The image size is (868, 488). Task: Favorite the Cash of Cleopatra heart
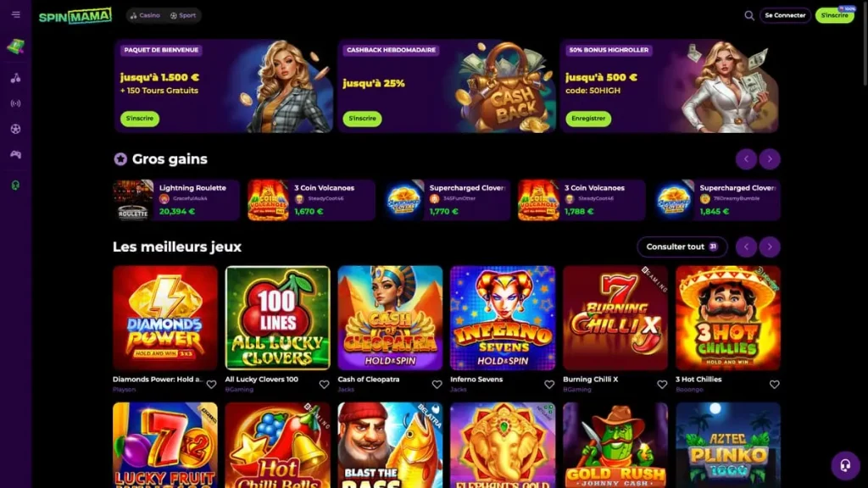[437, 384]
